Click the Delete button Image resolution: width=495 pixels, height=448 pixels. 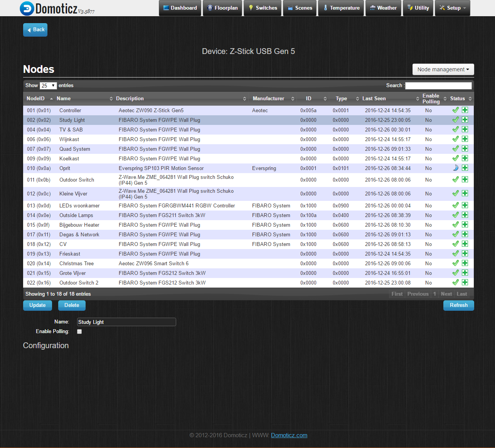coord(72,305)
